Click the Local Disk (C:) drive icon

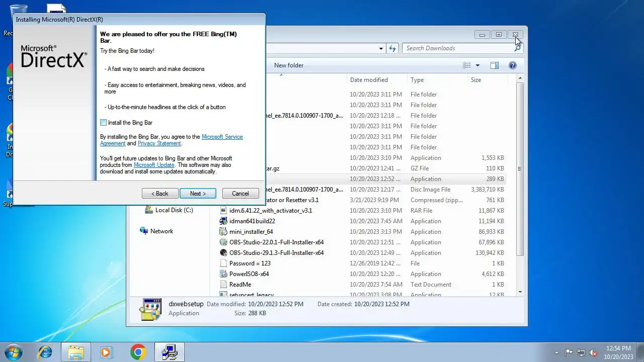(x=148, y=210)
